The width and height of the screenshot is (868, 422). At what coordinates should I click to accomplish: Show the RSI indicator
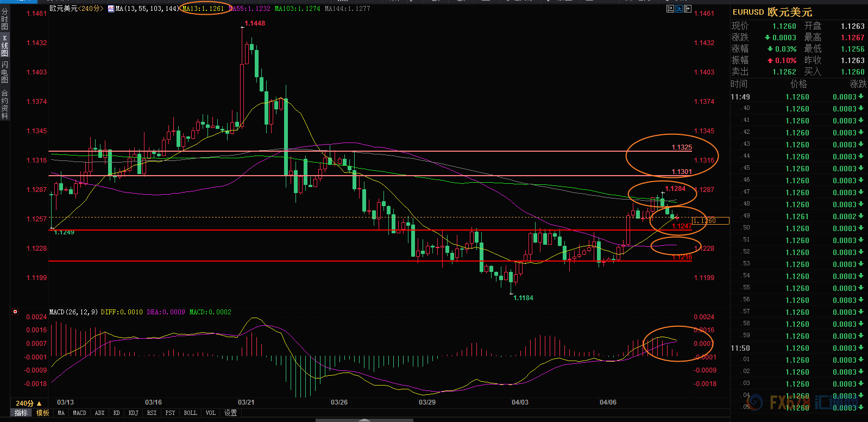coord(152,413)
